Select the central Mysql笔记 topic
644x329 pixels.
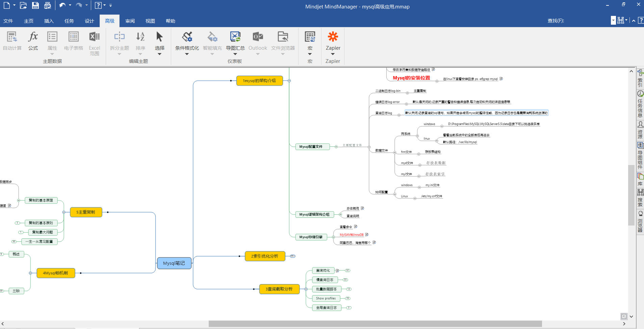(x=174, y=263)
